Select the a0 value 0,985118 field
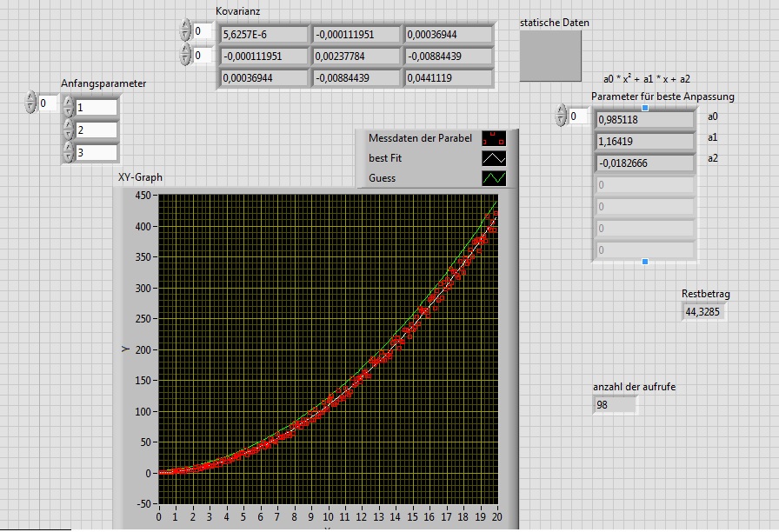 [x=643, y=118]
